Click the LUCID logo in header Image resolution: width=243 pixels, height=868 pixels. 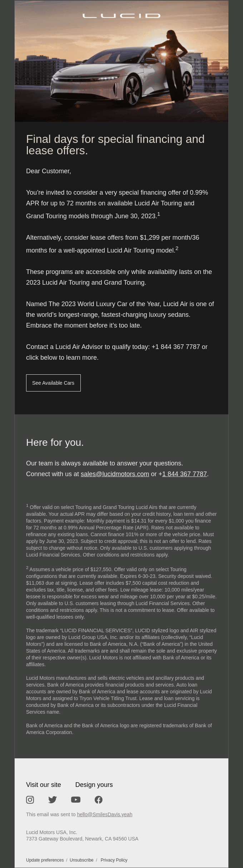[x=121, y=16]
